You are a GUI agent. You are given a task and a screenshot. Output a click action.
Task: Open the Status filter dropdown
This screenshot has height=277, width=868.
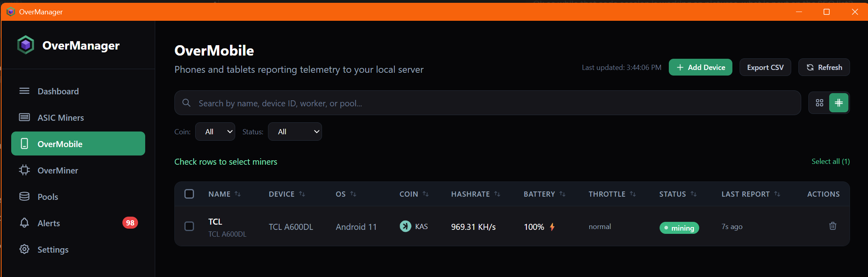coord(295,132)
